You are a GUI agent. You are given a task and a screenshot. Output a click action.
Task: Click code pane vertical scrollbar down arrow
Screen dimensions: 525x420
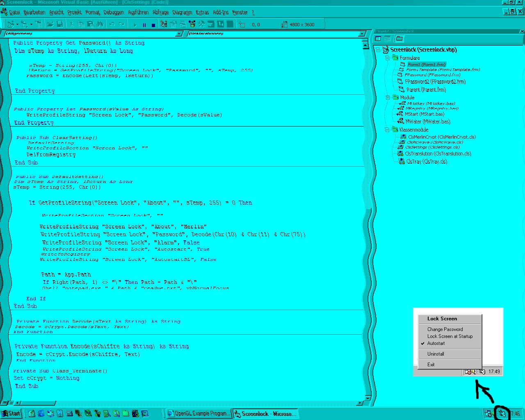pos(368,398)
